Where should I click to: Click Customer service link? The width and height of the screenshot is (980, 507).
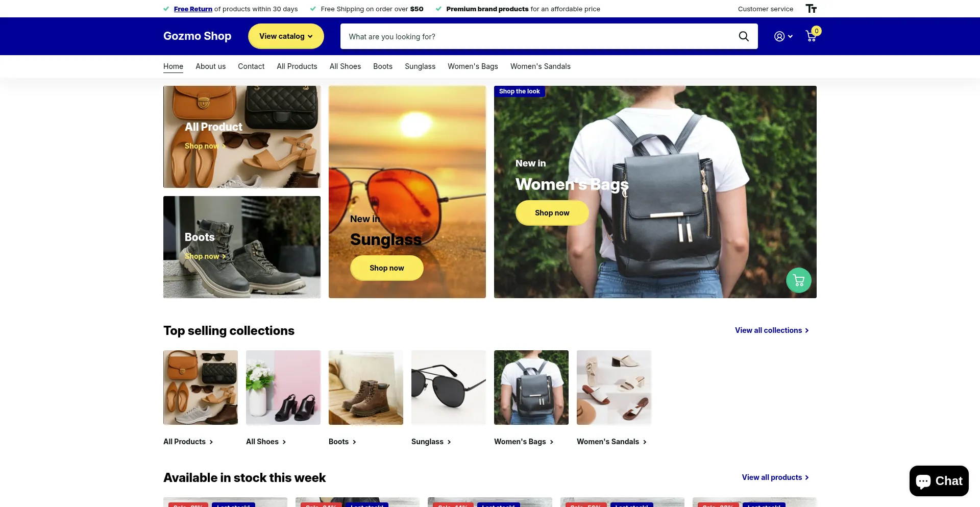click(766, 9)
